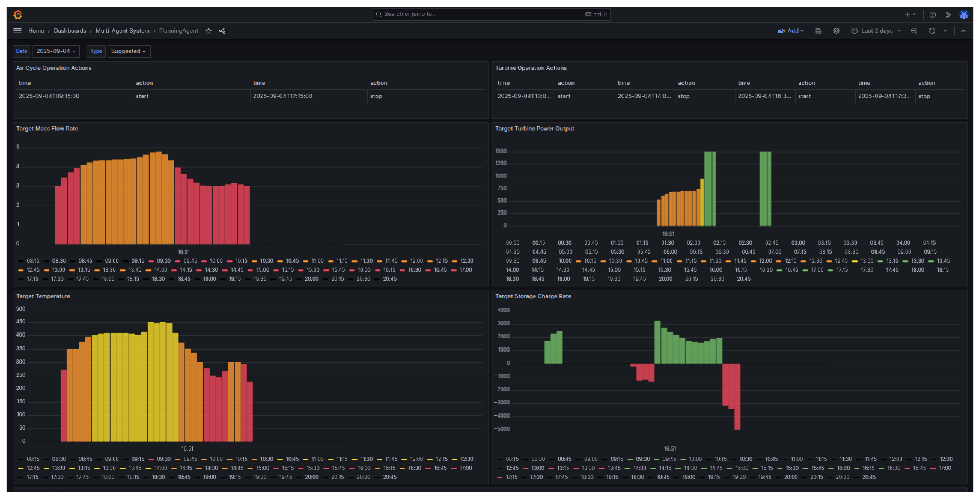Open Multi-Agent System breadcrumb folder
980x498 pixels.
pos(122,31)
